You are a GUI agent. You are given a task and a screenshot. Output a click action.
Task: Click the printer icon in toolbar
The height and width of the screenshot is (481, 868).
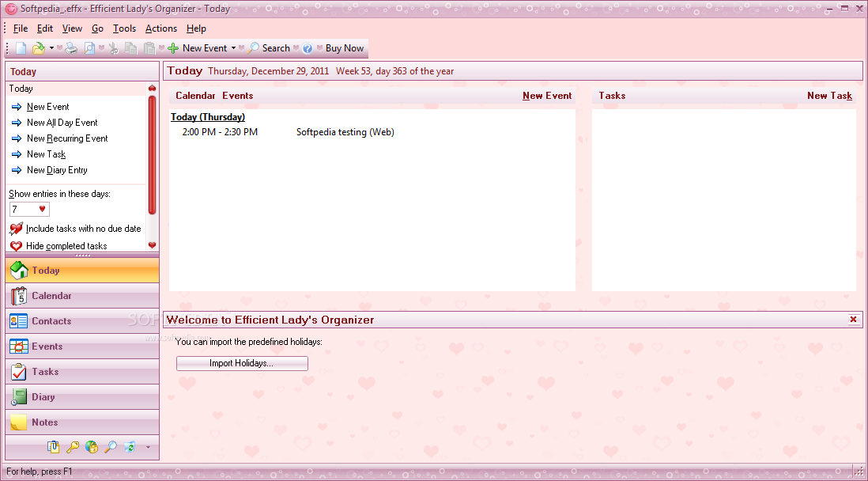pos(71,48)
